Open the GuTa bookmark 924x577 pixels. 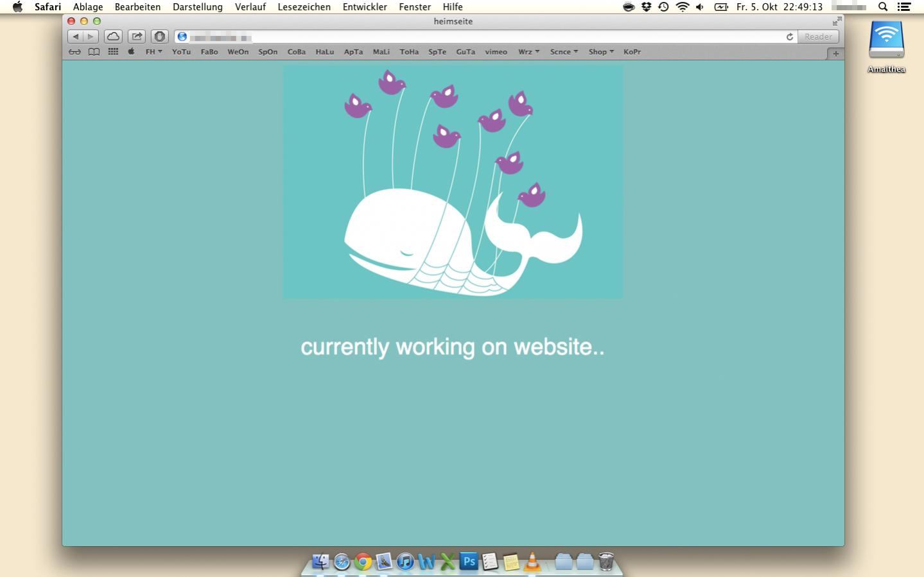point(466,52)
